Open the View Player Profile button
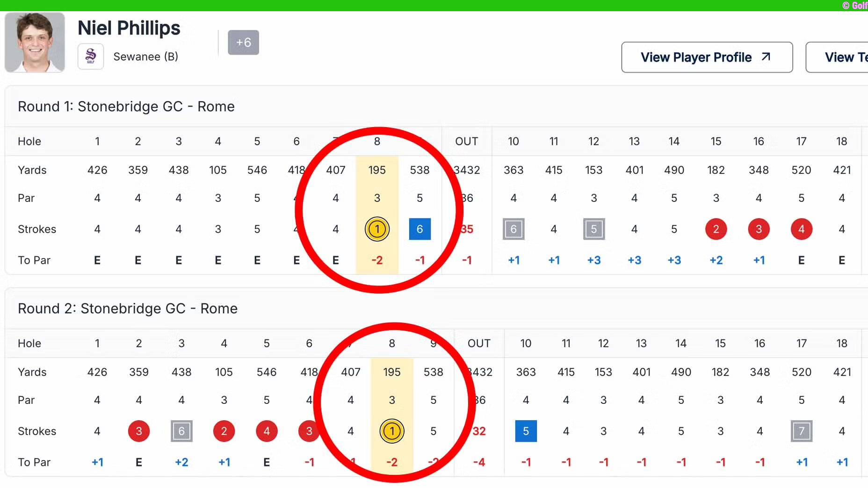 click(706, 57)
